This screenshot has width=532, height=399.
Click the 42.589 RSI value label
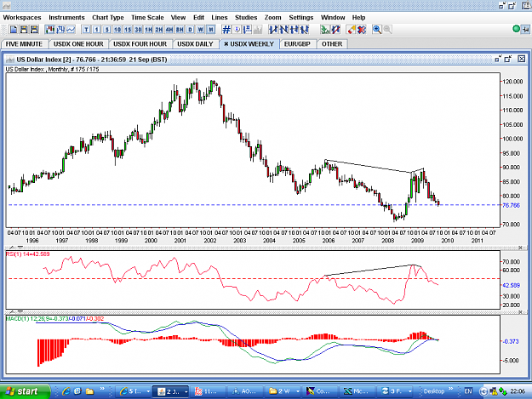[511, 286]
